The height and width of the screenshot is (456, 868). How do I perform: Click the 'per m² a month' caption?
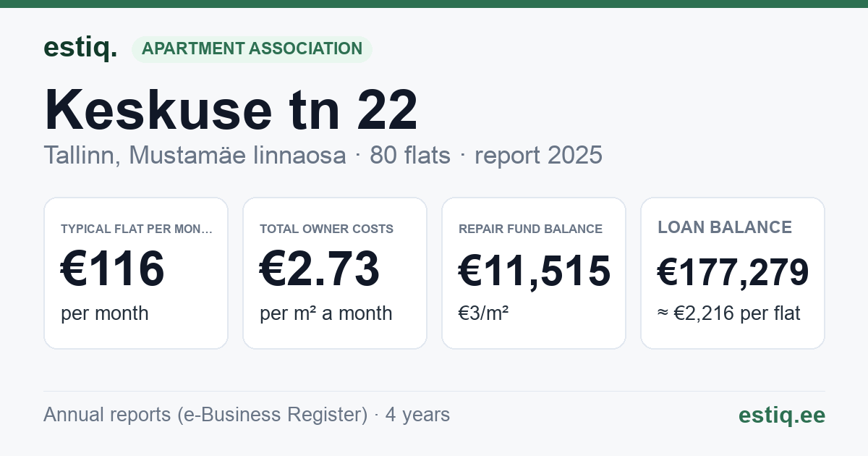point(325,313)
